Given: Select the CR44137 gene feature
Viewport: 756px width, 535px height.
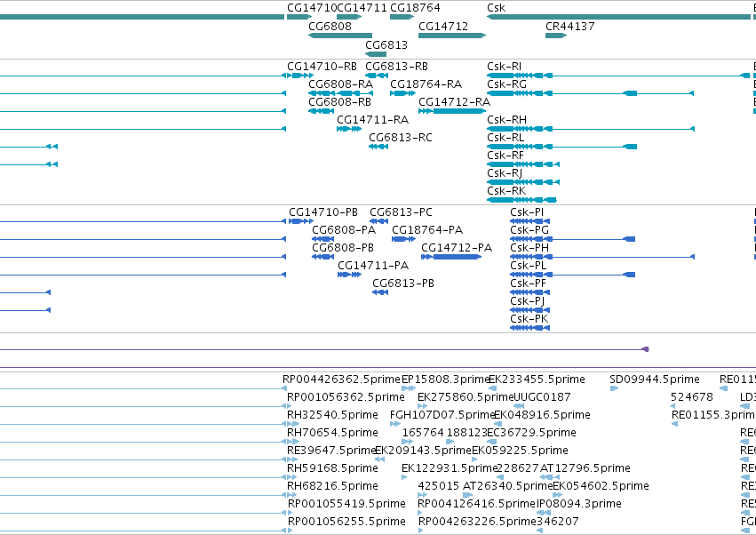Looking at the screenshot, I should click(556, 36).
